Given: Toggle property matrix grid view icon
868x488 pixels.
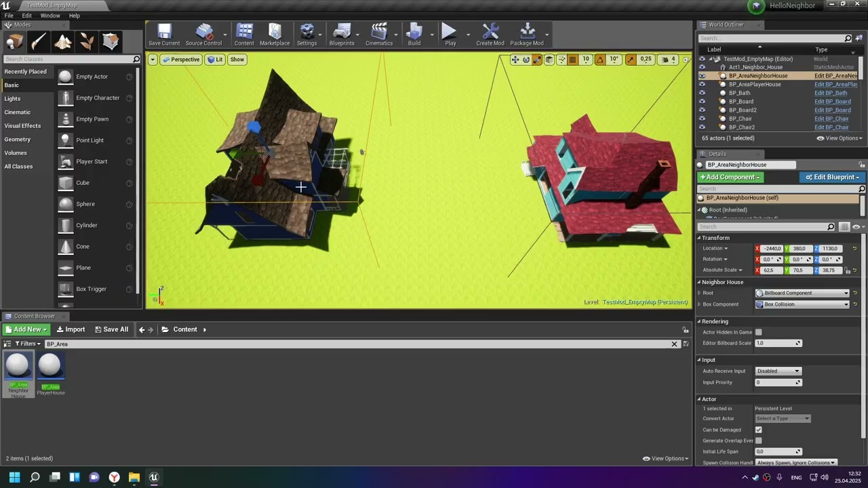Looking at the screenshot, I should 844,227.
